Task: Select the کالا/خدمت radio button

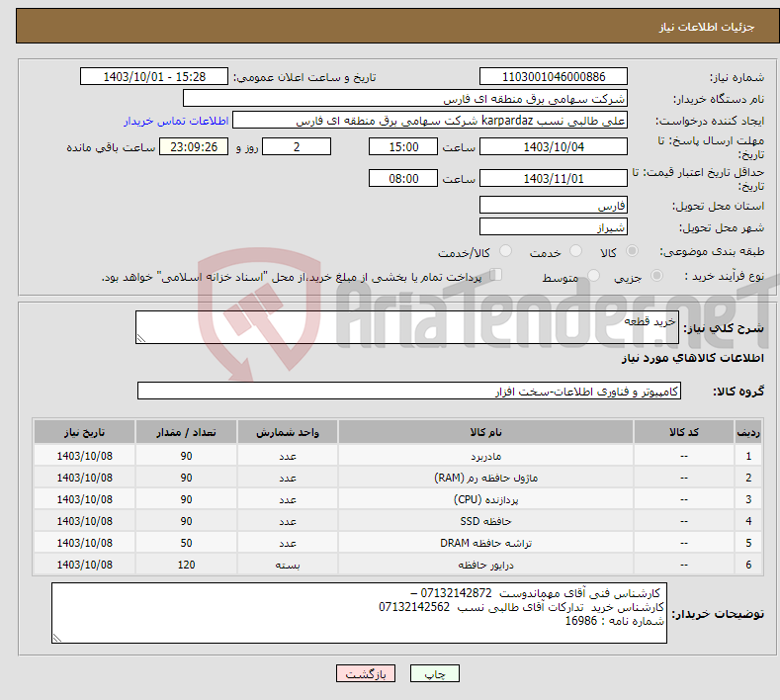Action: (x=505, y=251)
